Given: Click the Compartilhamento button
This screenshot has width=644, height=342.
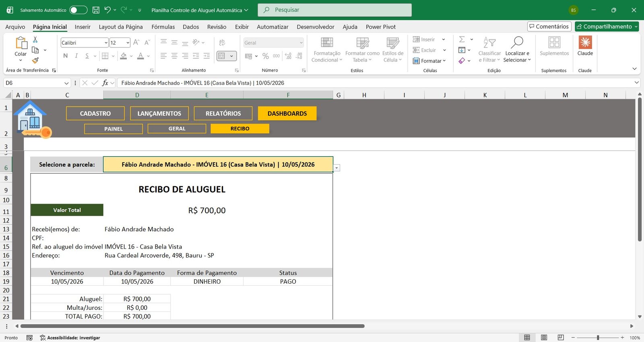Looking at the screenshot, I should coord(607,27).
